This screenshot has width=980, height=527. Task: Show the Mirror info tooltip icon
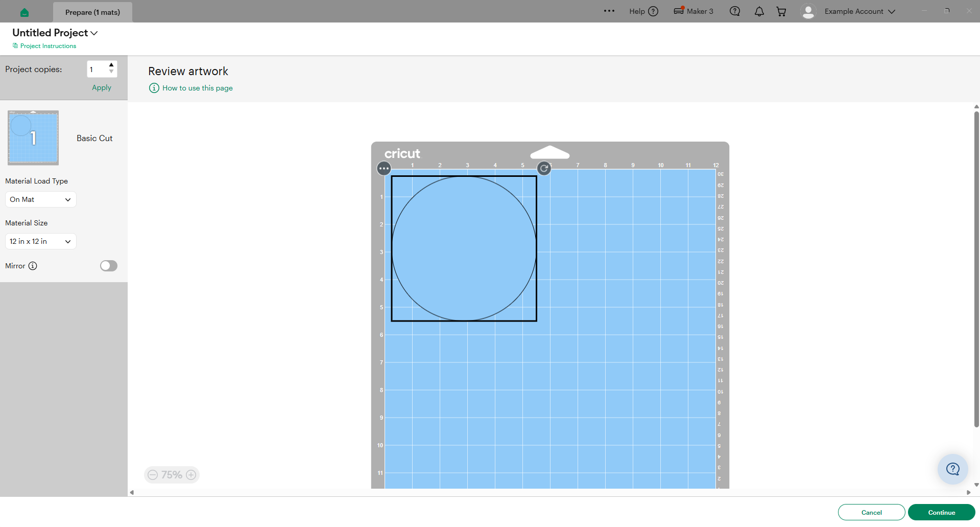click(33, 266)
